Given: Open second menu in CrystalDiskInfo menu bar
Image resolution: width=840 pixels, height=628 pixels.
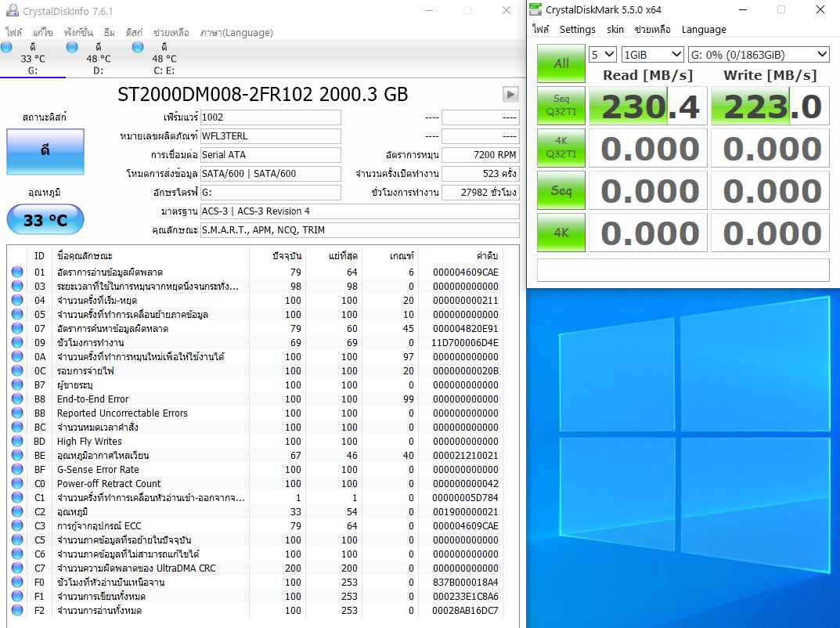Looking at the screenshot, I should [x=43, y=33].
